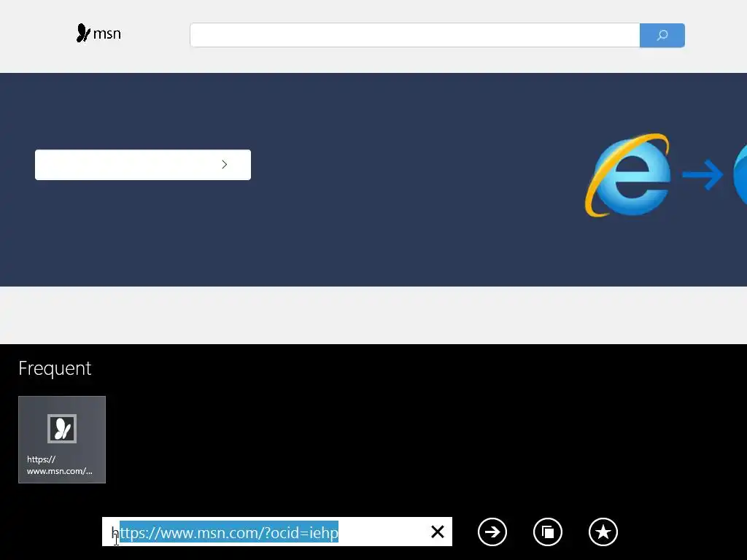Click the blue magnifier search button
This screenshot has height=560, width=747.
(x=662, y=35)
